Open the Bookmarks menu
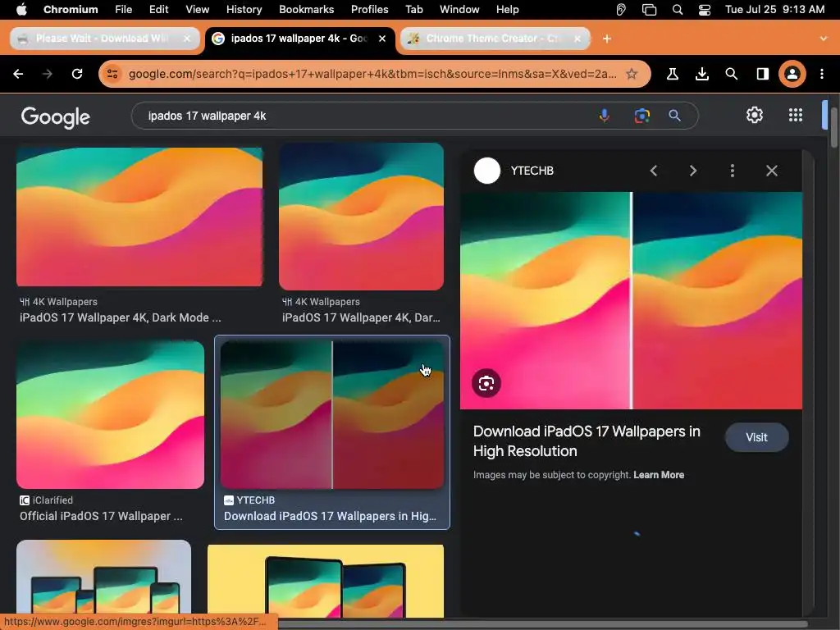The width and height of the screenshot is (840, 630). click(x=307, y=9)
